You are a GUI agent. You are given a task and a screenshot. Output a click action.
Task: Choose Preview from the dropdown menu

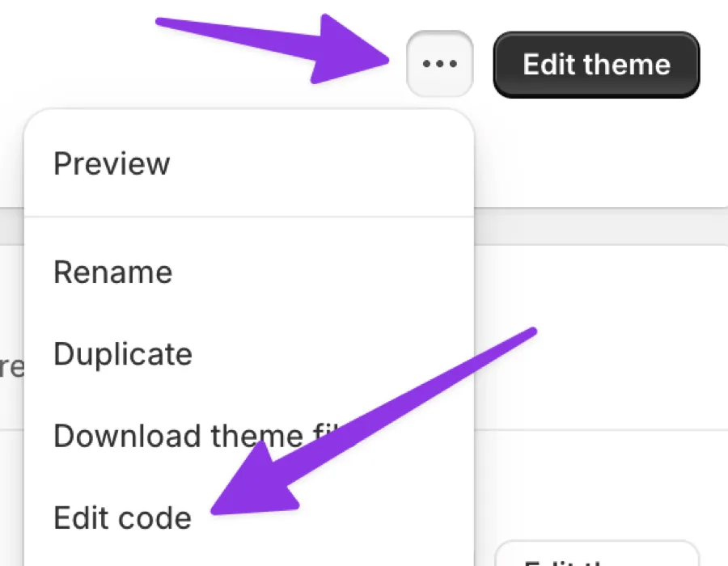point(112,164)
